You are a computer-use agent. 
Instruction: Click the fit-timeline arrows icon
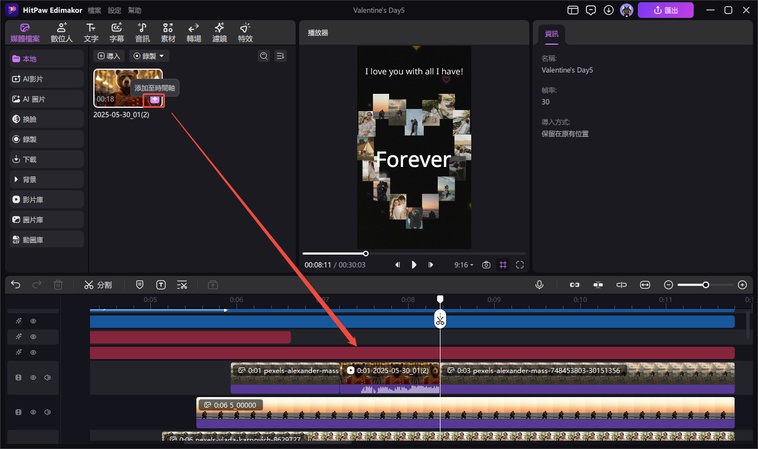tap(645, 285)
